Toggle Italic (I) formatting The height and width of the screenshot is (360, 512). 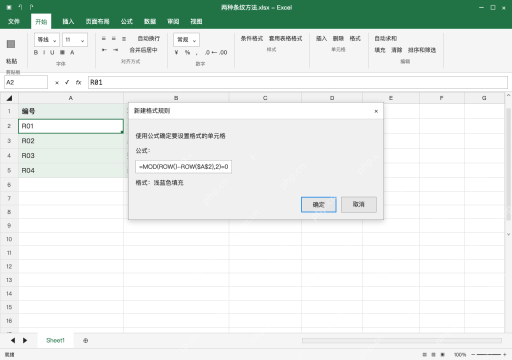[44, 52]
